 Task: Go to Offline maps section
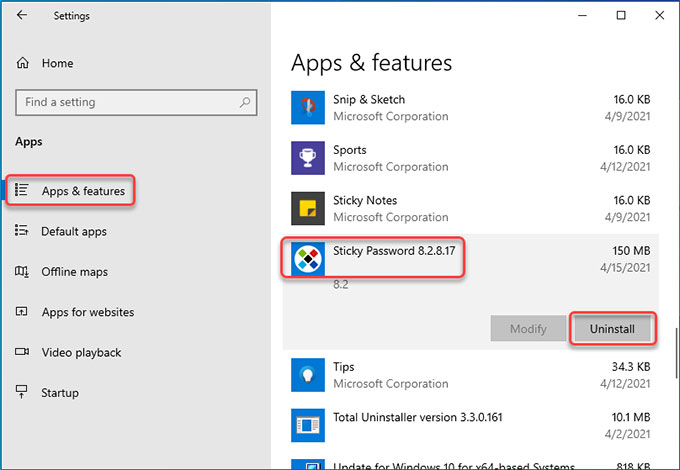75,272
